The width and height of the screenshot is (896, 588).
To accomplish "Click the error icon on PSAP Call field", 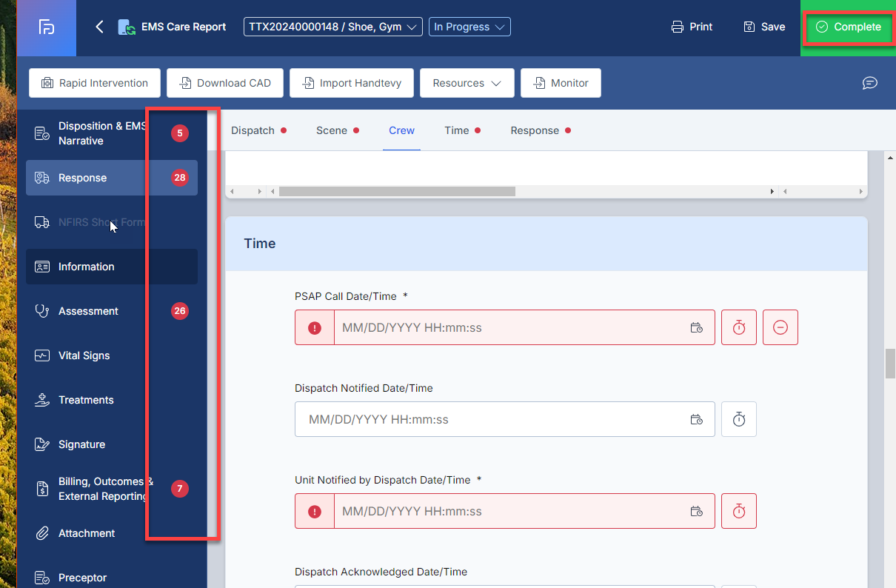I will coord(315,327).
